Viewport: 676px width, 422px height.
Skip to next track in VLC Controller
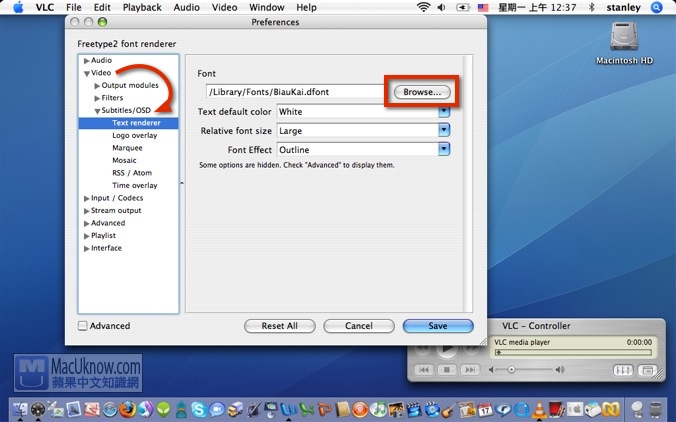point(470,369)
